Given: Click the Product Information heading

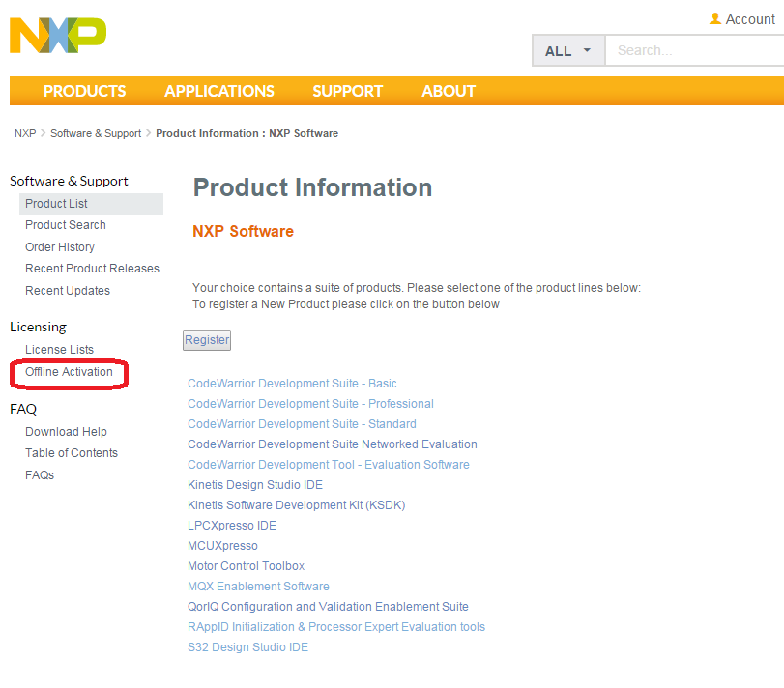Looking at the screenshot, I should click(x=312, y=187).
